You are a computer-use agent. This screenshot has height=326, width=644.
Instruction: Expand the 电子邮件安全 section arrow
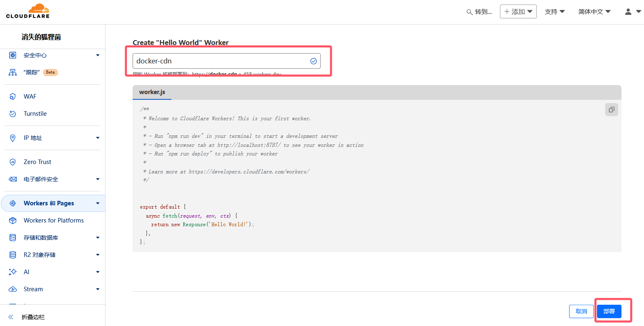98,179
